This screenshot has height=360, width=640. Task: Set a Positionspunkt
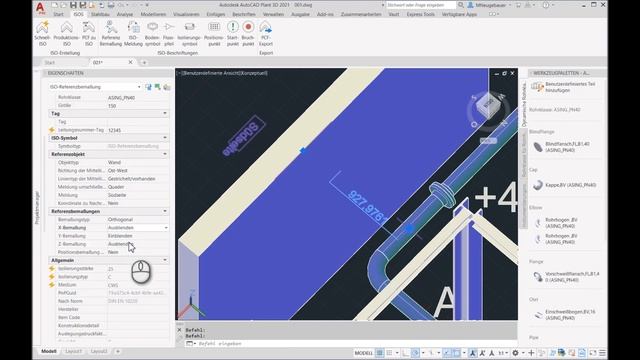click(x=214, y=33)
